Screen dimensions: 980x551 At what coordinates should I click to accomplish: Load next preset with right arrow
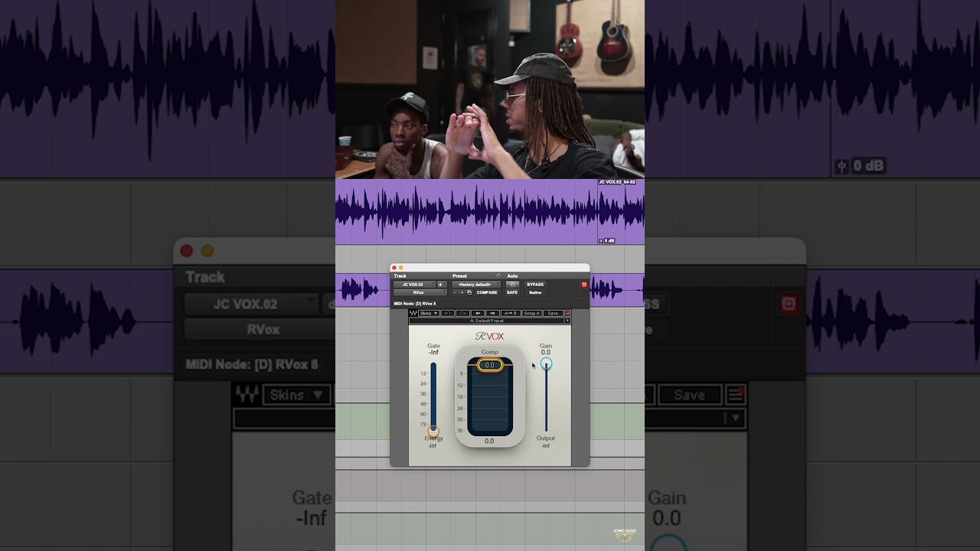492,313
